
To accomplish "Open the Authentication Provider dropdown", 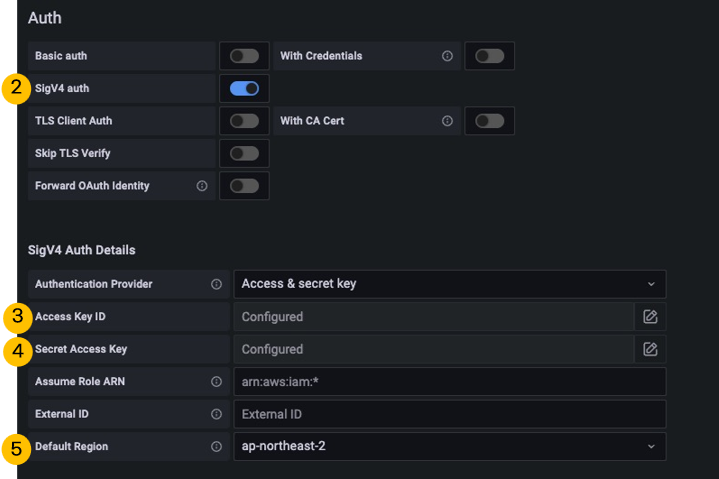I will click(450, 284).
